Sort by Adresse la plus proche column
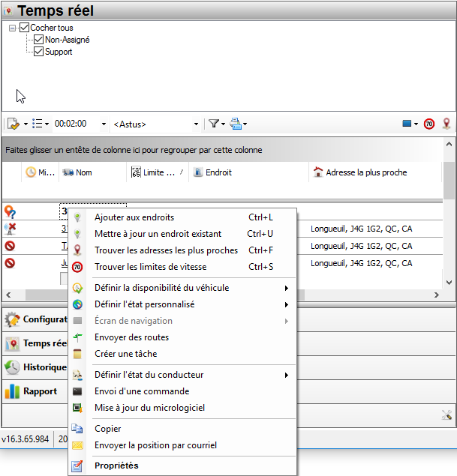Screen dimensions: 457x476 click(x=366, y=172)
